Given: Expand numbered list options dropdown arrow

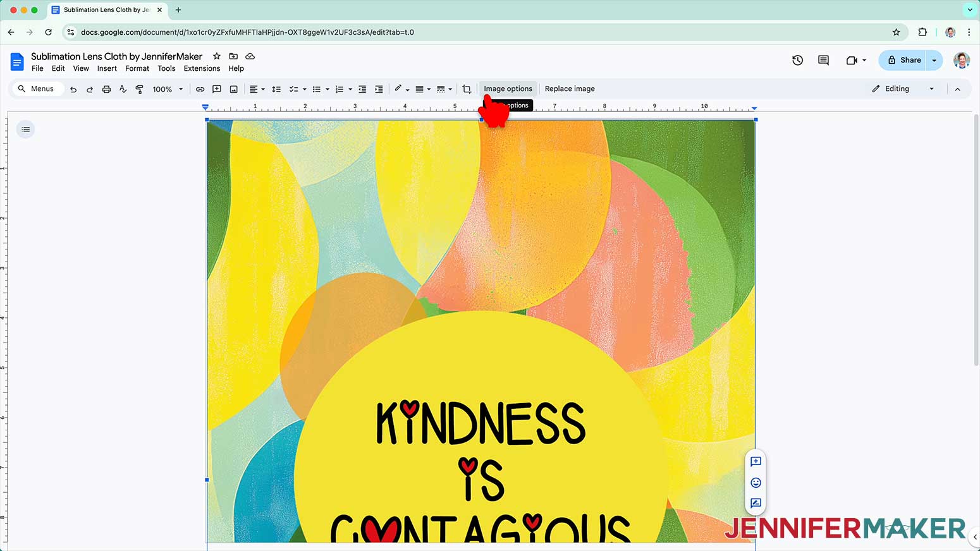Looking at the screenshot, I should (x=350, y=89).
